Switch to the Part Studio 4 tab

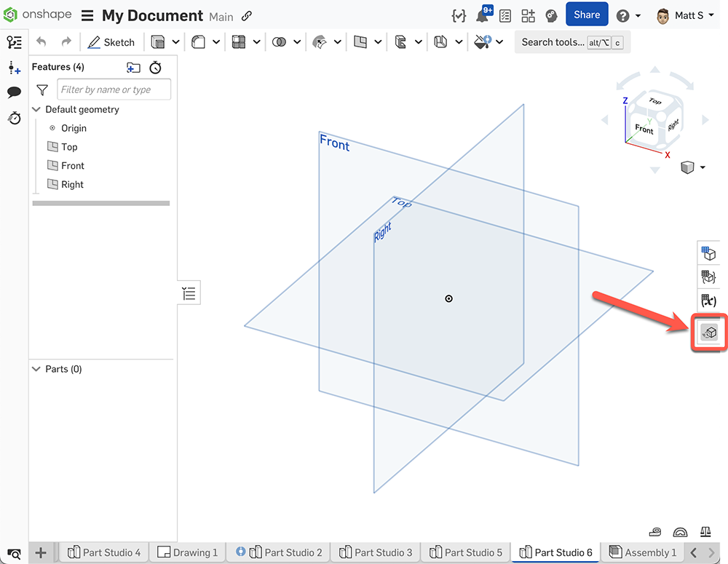coord(103,552)
